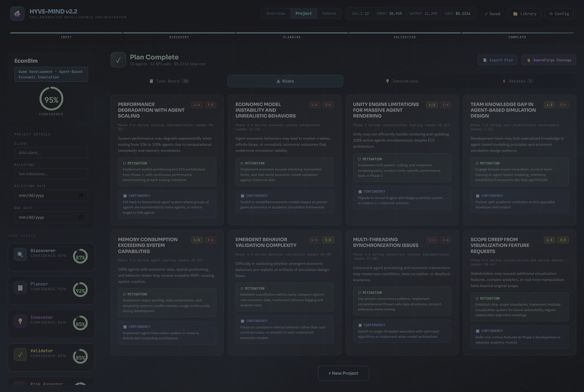Click the 95% confidence ring
This screenshot has height=392, width=584.
51,99
